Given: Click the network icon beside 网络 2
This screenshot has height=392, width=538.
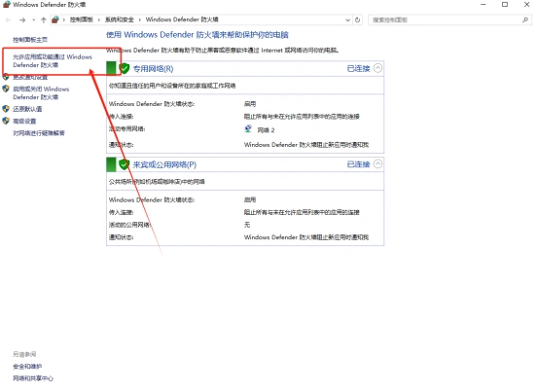Looking at the screenshot, I should pyautogui.click(x=248, y=129).
